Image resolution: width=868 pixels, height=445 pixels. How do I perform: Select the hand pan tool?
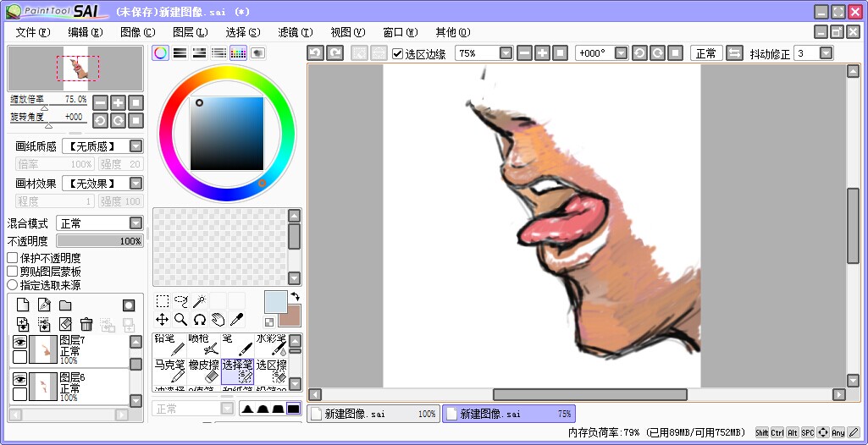218,319
